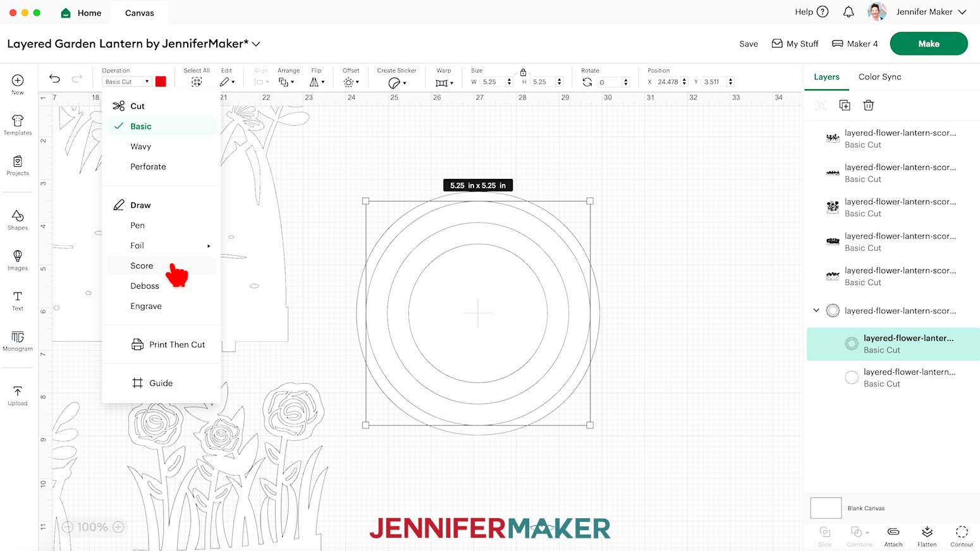Open the Images library
980x551 pixels.
pos(18,260)
